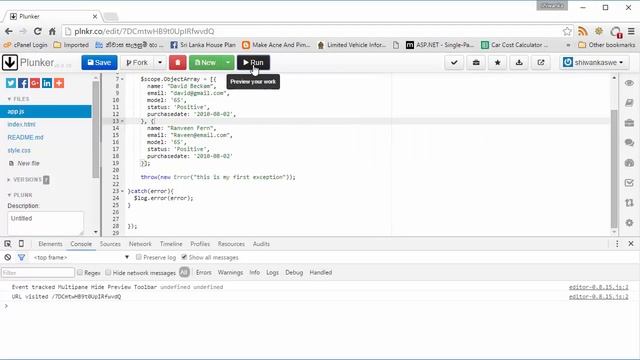Click the console Filter input field
Image resolution: width=640 pixels, height=360 pixels.
[x=38, y=272]
